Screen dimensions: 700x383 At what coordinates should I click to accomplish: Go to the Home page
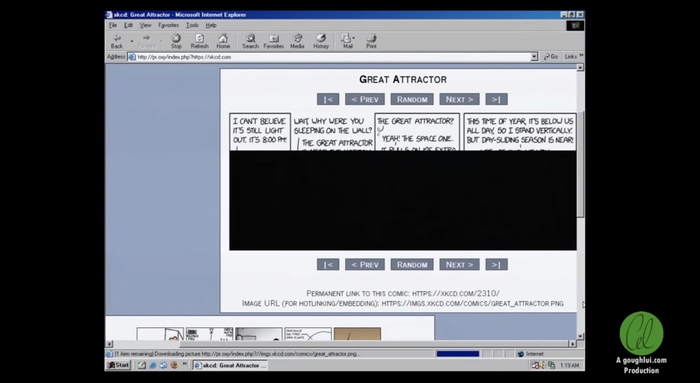tap(223, 41)
